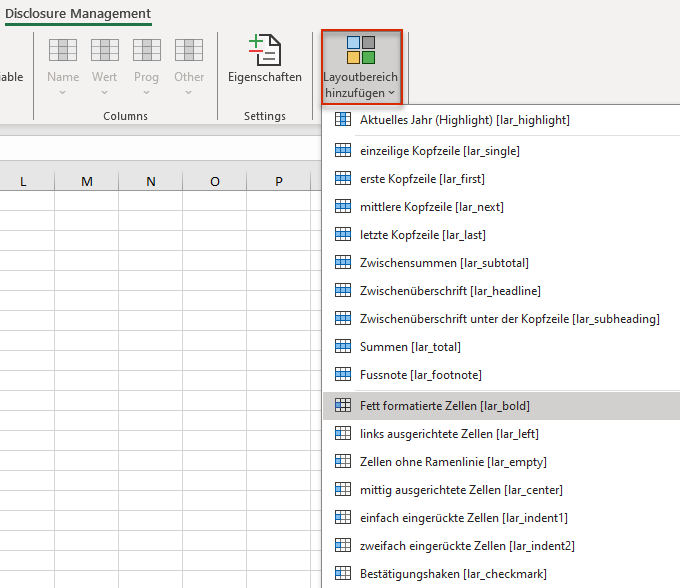
Task: Click icon beside einfach eingerückte Zellen
Action: pyautogui.click(x=343, y=517)
